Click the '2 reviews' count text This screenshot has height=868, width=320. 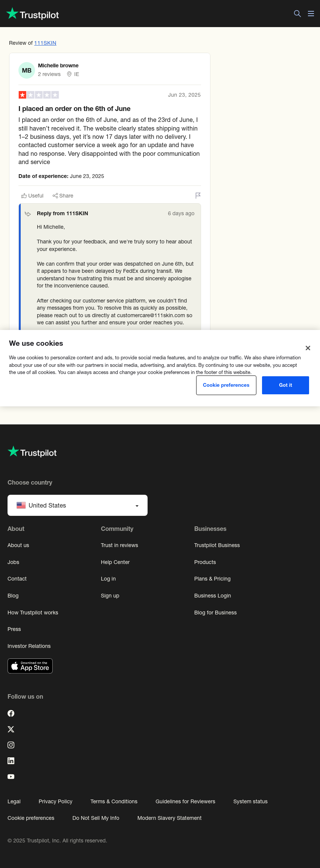click(49, 74)
